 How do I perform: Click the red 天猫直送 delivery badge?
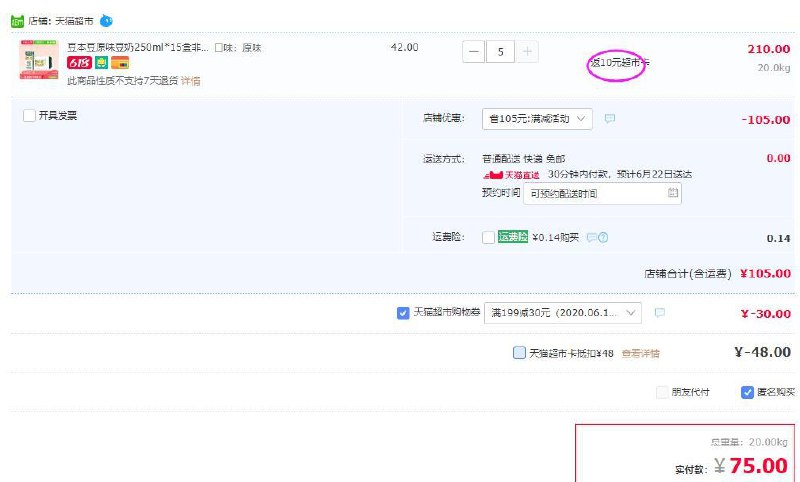pos(511,175)
